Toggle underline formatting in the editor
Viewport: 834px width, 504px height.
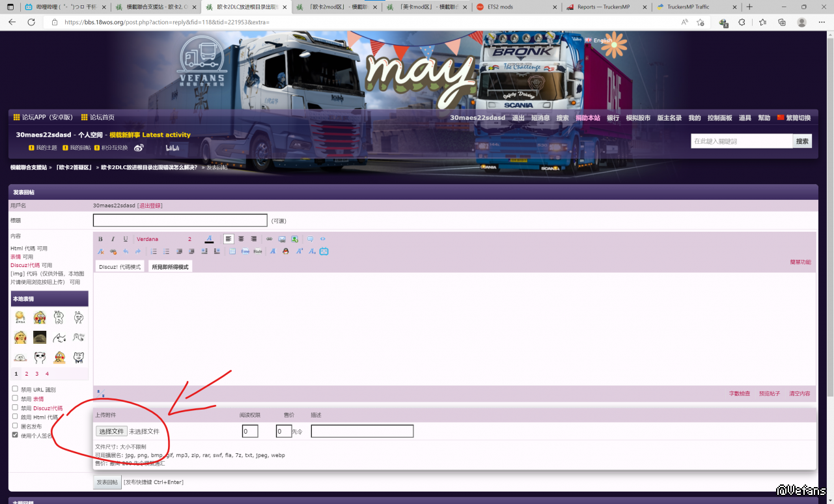[x=126, y=239]
